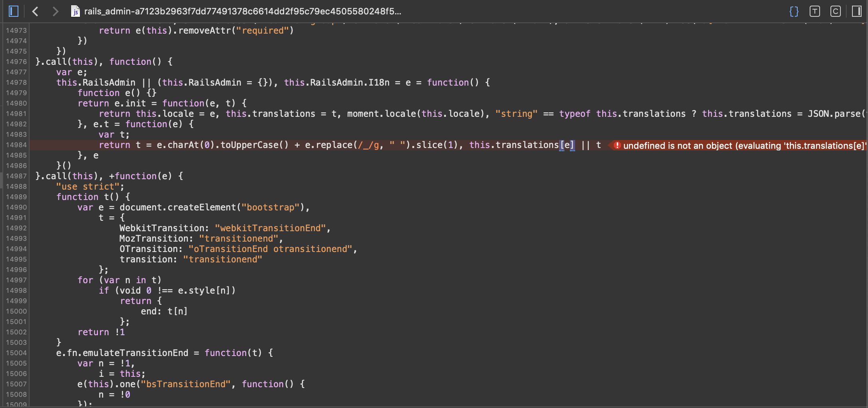Viewport: 868px width, 408px height.
Task: Navigate back with the left arrow
Action: click(x=35, y=11)
